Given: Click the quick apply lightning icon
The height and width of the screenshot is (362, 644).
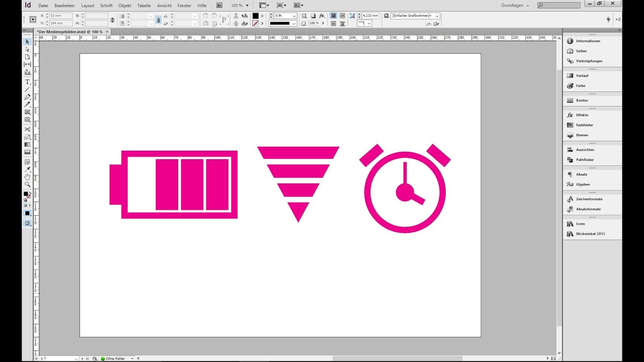Looking at the screenshot, I should point(608,19).
